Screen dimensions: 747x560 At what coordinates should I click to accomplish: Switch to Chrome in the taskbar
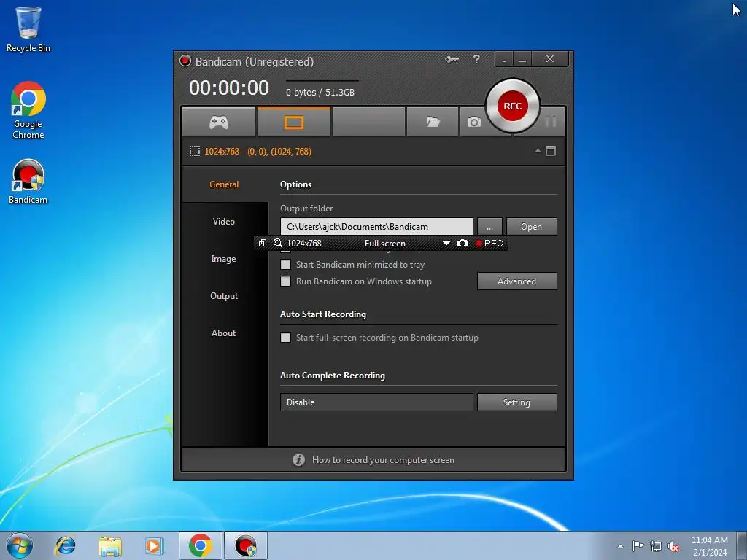point(200,545)
